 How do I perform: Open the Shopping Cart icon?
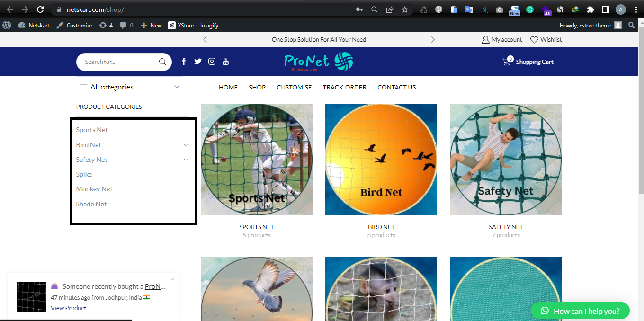[507, 61]
